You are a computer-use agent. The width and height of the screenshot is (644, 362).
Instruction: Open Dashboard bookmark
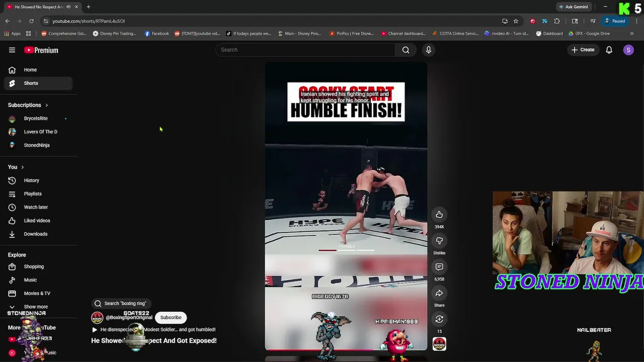[549, 34]
